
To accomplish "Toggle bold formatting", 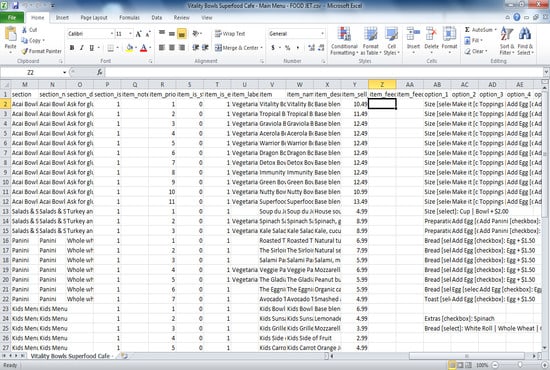I will coord(72,48).
